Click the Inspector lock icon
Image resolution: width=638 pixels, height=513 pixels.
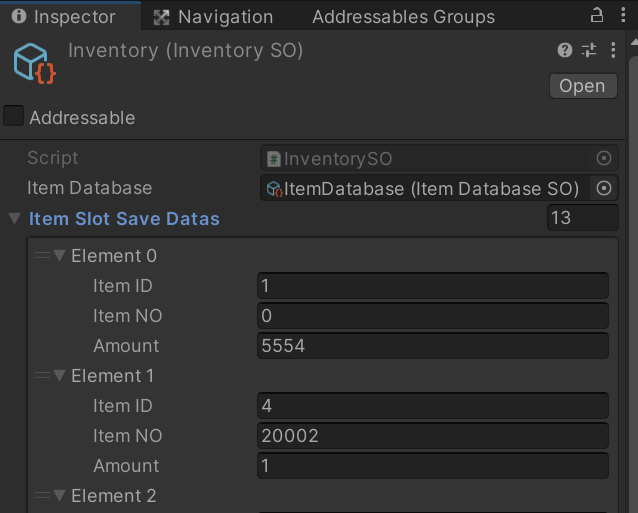coord(597,16)
